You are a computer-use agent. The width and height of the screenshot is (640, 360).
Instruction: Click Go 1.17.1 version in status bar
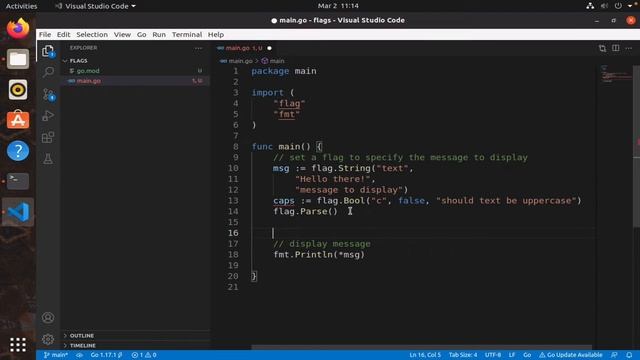[106, 355]
